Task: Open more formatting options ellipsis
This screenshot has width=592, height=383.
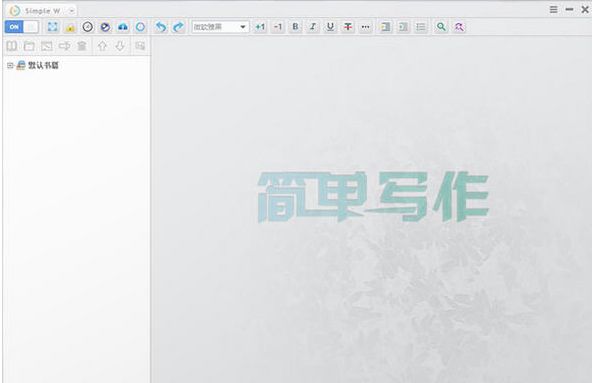Action: coord(365,27)
